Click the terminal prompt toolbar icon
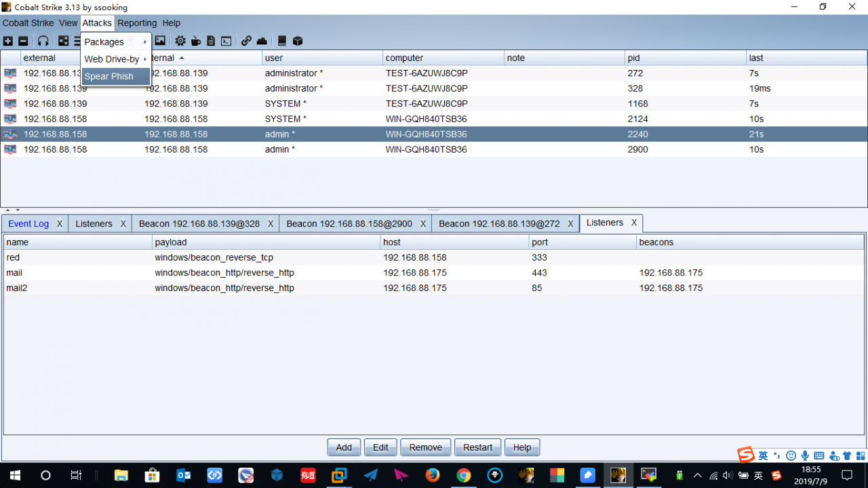 point(226,41)
